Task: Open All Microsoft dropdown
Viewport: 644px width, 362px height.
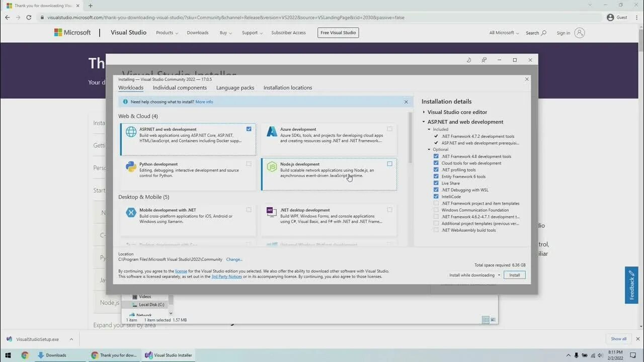Action: point(505,33)
